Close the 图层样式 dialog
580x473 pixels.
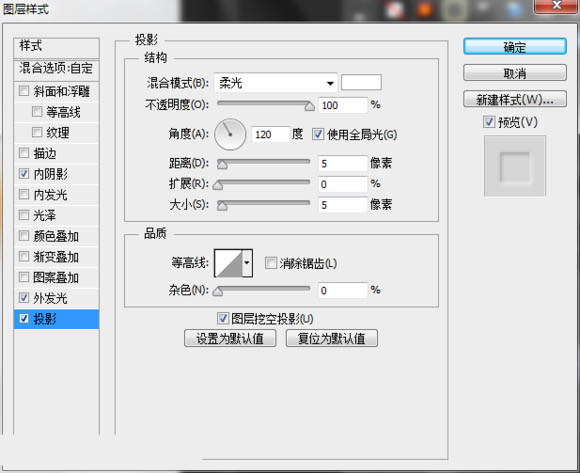coord(557,6)
